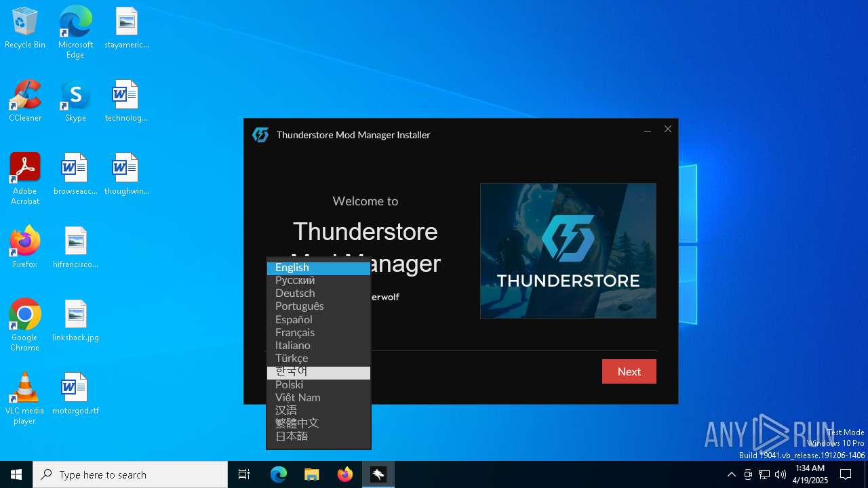Open the network status tray icon
The width and height of the screenshot is (868, 488).
[x=764, y=474]
